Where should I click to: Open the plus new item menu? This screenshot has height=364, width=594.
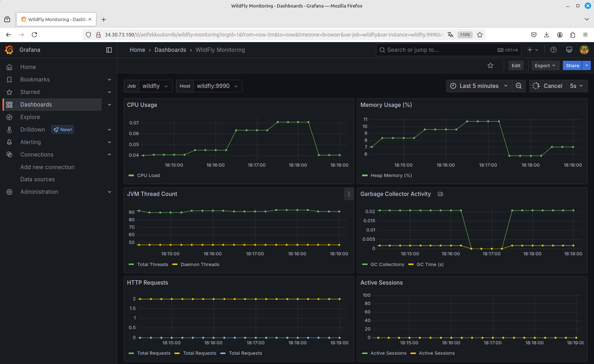tap(532, 50)
